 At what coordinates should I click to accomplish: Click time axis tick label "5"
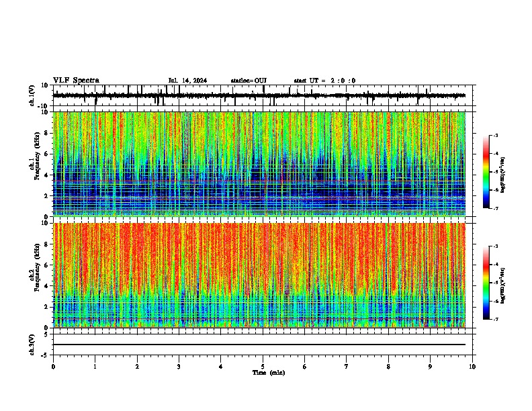263,367
